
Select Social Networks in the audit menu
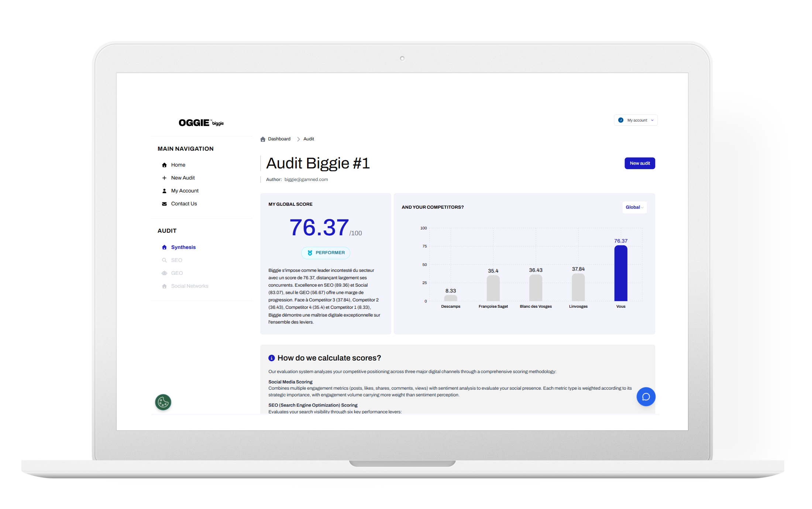[189, 286]
